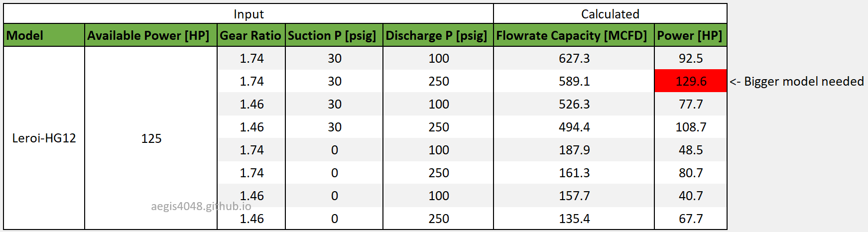Image resolution: width=868 pixels, height=232 pixels.
Task: Select the Flowrate Capacity [MCFD] header
Action: click(x=574, y=35)
